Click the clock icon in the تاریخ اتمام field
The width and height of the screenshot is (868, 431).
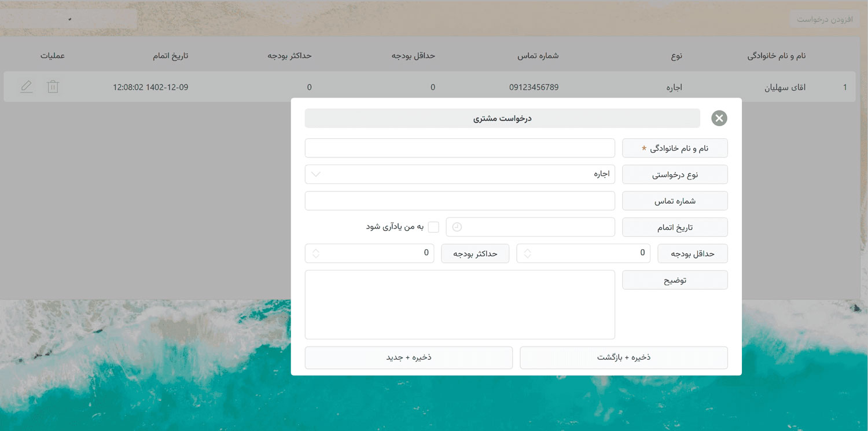456,227
